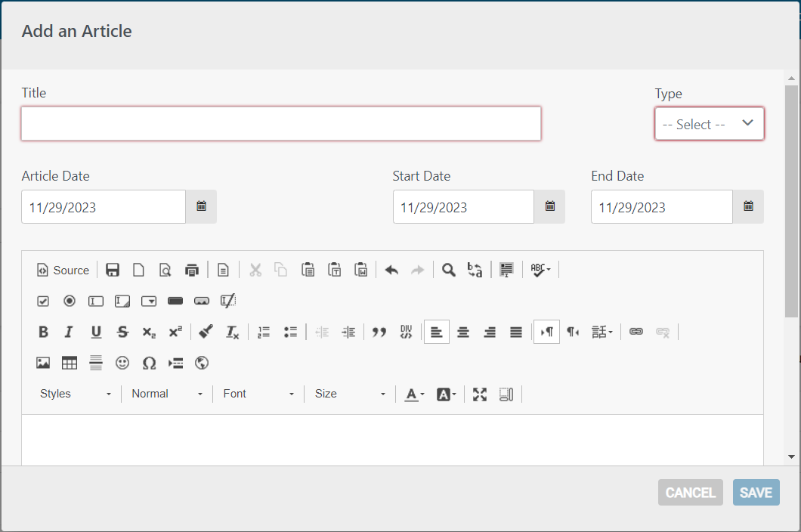
Task: Justify the text alignment
Action: point(516,332)
